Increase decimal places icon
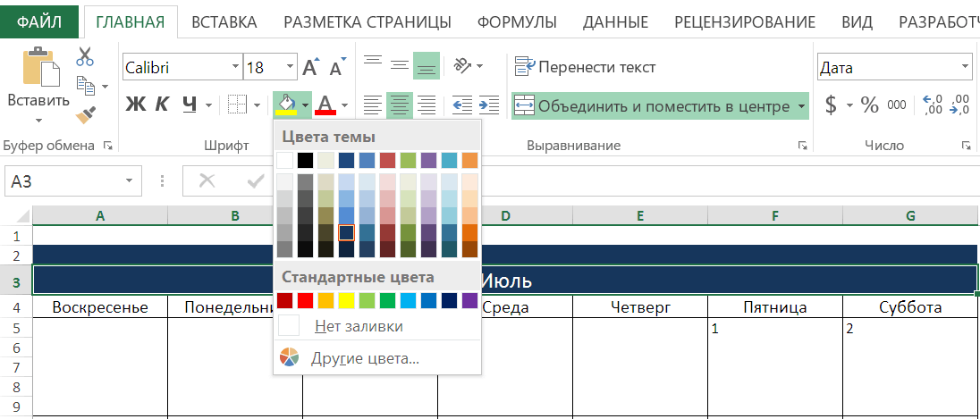This screenshot has width=980, height=419. tap(933, 105)
